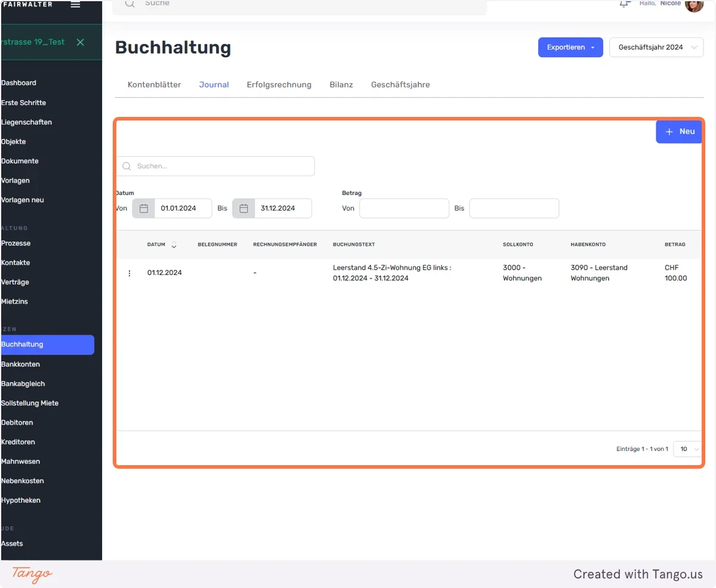
Task: Open notifications bell icon
Action: coord(625,4)
